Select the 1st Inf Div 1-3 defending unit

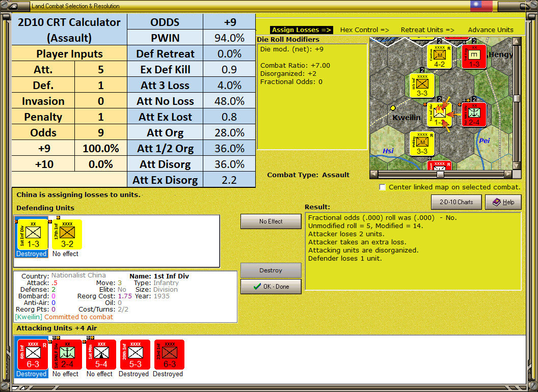click(x=33, y=234)
